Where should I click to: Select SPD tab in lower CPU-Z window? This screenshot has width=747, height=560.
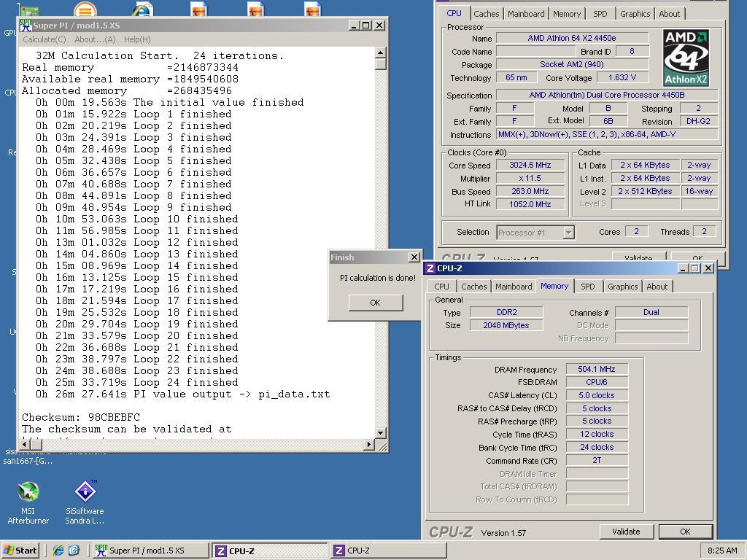[587, 286]
